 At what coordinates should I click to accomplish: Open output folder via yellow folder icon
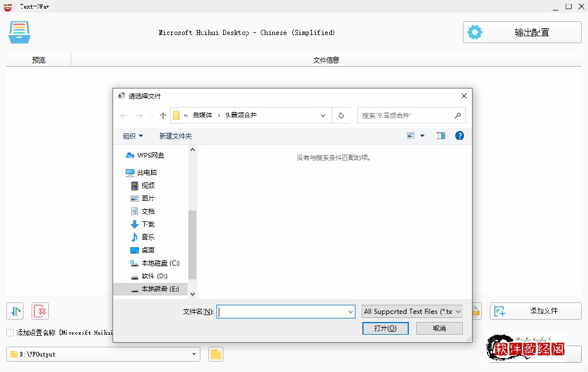pos(215,354)
